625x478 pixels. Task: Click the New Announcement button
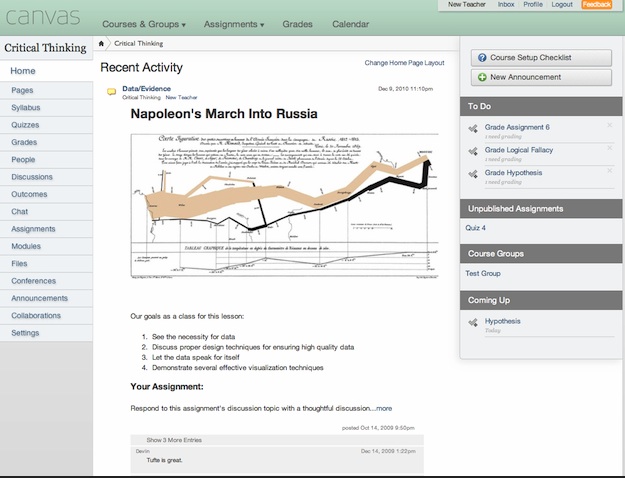pos(541,77)
